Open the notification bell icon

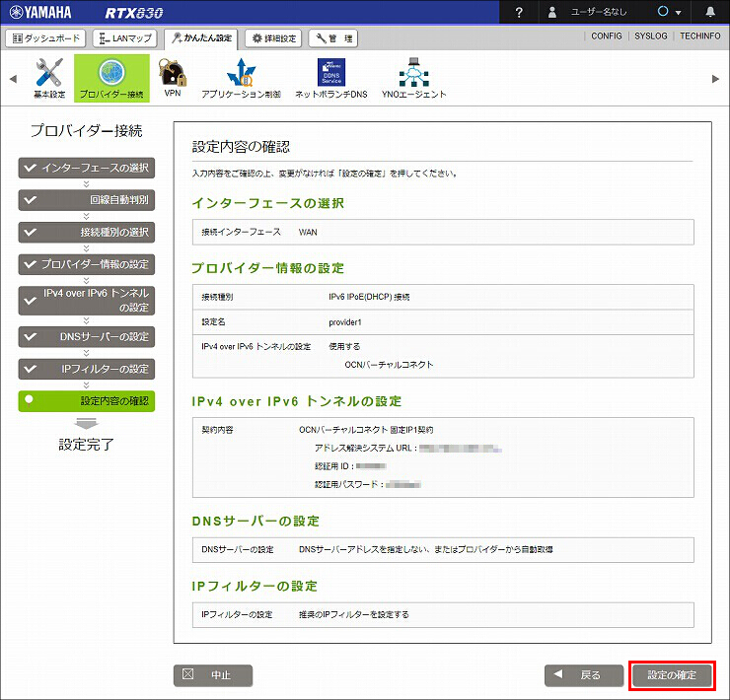coord(710,12)
